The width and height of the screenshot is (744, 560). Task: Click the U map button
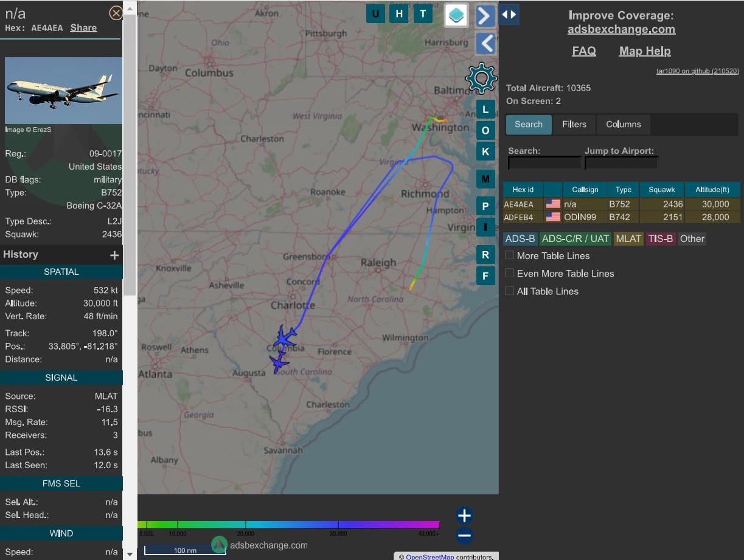375,14
